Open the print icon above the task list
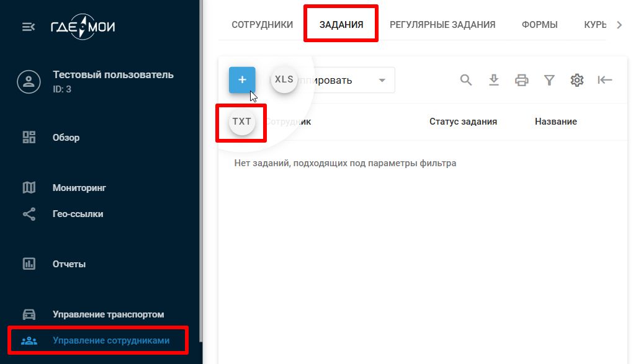The image size is (633, 364). 522,79
